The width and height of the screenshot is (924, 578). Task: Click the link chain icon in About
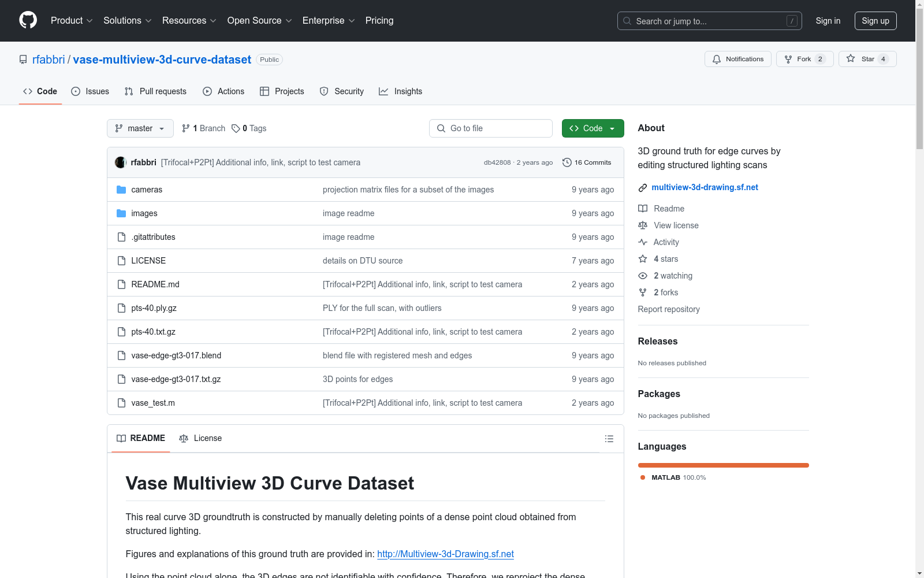(x=643, y=188)
